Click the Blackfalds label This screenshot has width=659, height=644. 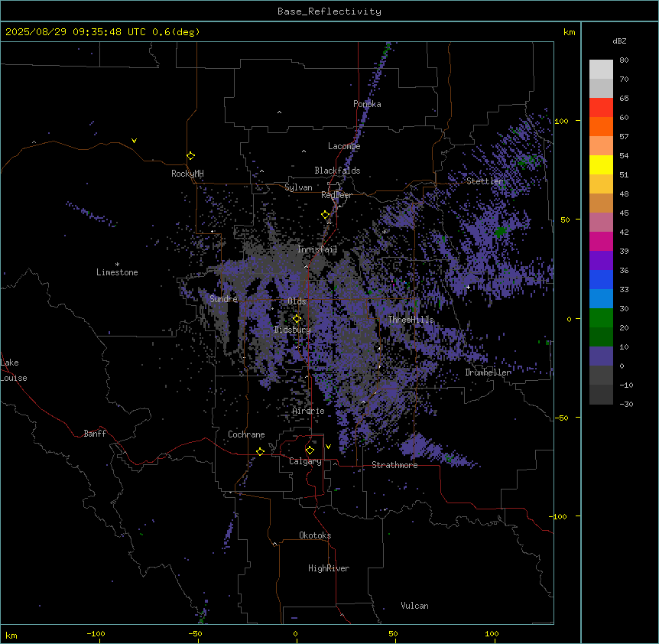pyautogui.click(x=337, y=171)
